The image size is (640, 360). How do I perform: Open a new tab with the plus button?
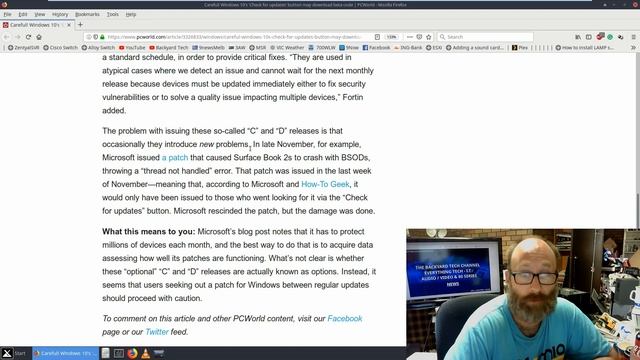click(x=80, y=25)
